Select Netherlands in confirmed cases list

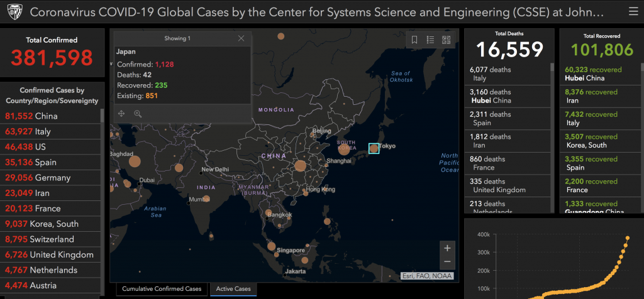(50, 270)
